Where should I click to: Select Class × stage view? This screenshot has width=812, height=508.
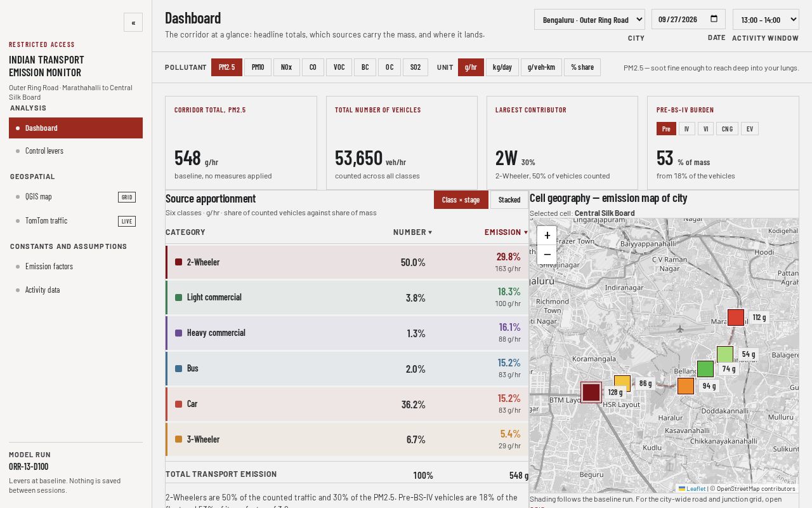pos(461,200)
